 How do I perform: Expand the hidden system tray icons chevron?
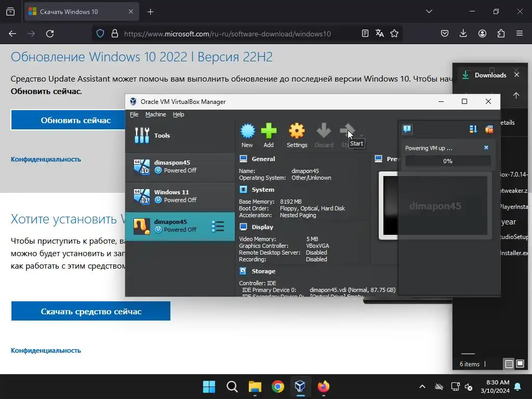click(422, 387)
